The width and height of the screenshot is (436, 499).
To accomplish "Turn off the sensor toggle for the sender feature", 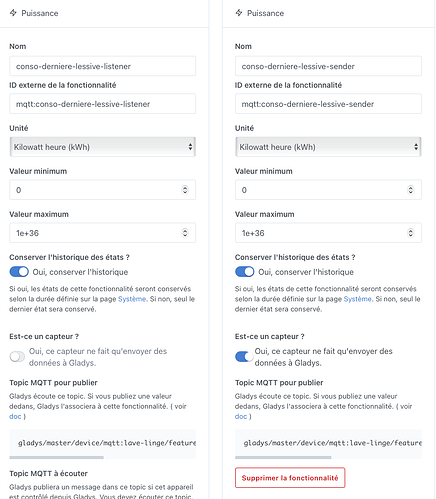I will click(244, 357).
